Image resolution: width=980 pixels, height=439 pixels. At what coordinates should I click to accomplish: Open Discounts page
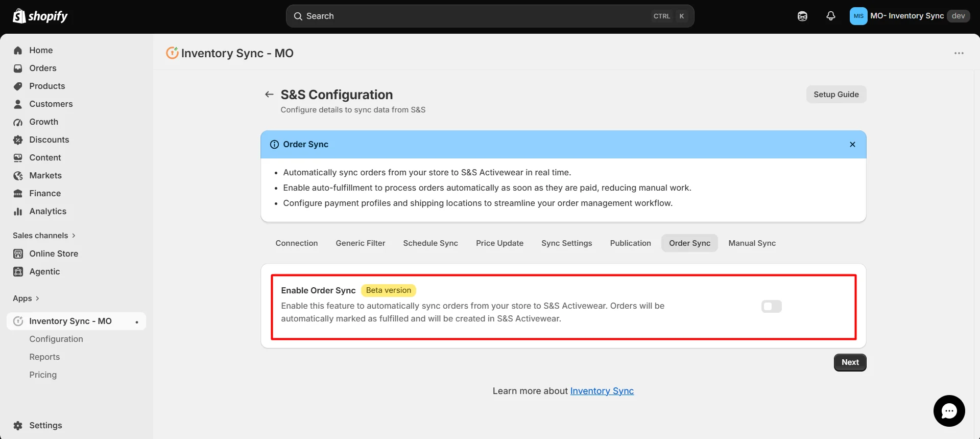(x=49, y=140)
